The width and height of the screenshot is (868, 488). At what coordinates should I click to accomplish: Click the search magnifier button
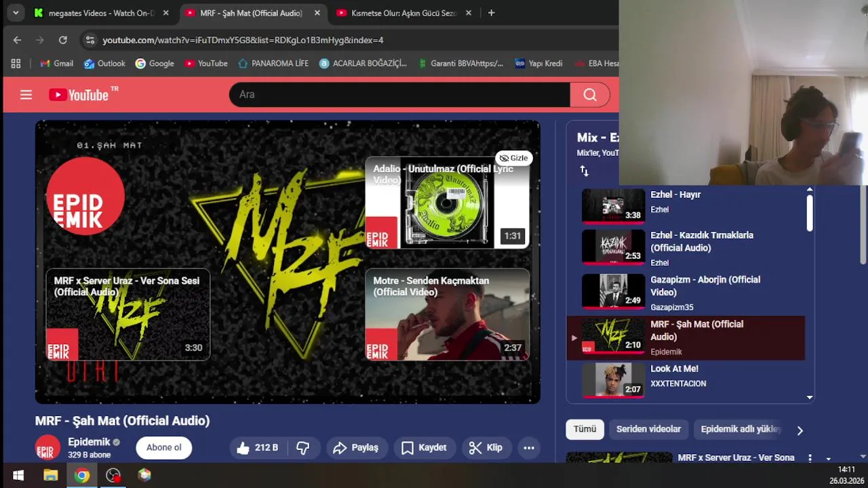coord(590,95)
